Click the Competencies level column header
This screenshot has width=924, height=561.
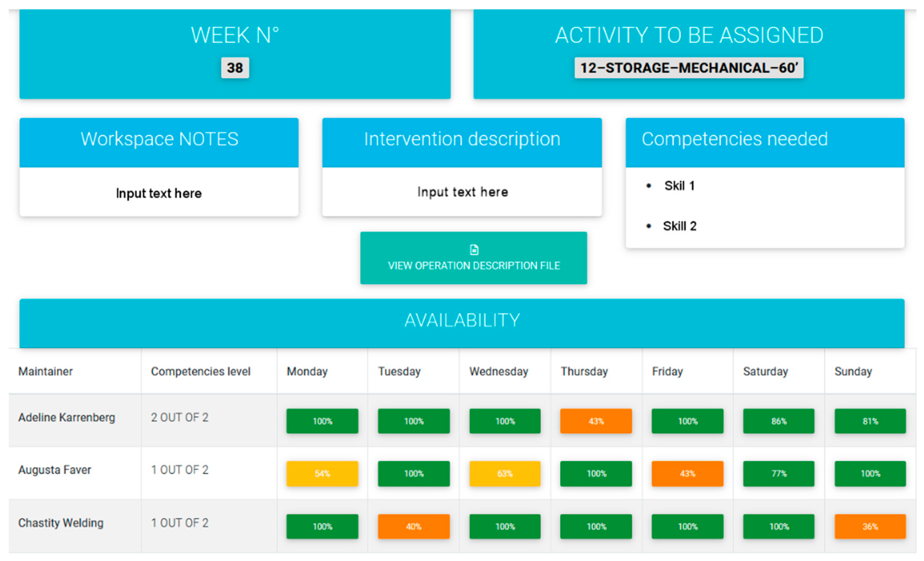click(x=201, y=371)
